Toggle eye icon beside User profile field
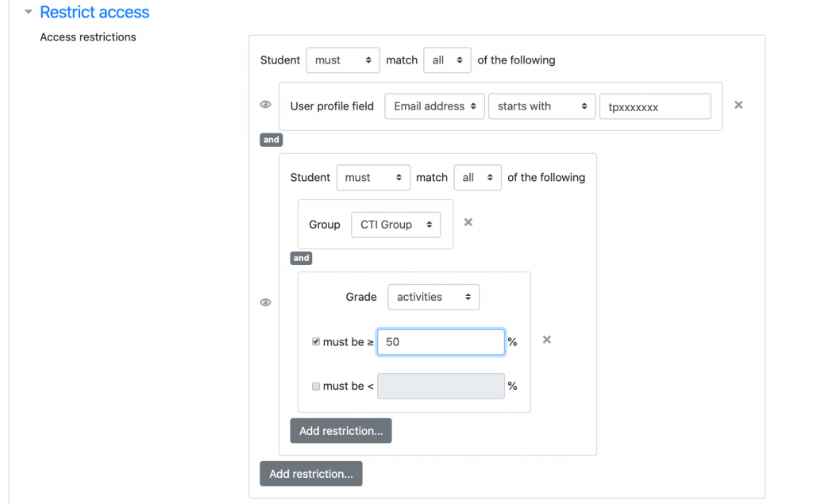813x504 pixels. (x=266, y=105)
